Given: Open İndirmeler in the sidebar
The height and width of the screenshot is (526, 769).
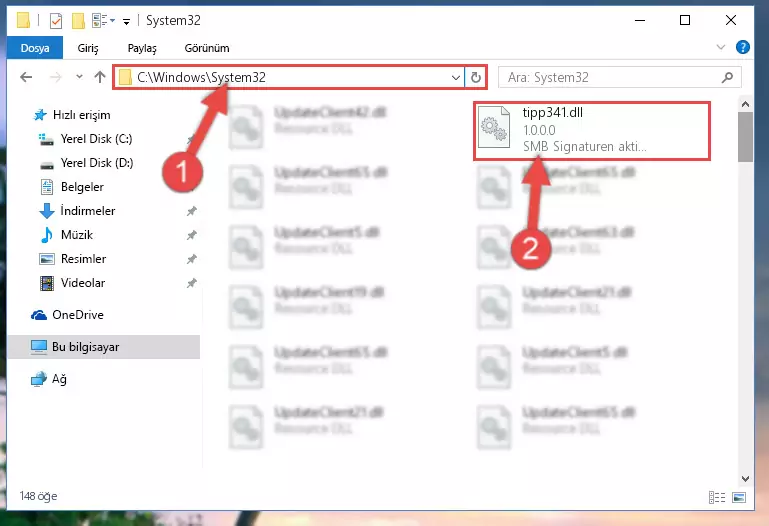Looking at the screenshot, I should pyautogui.click(x=88, y=211).
